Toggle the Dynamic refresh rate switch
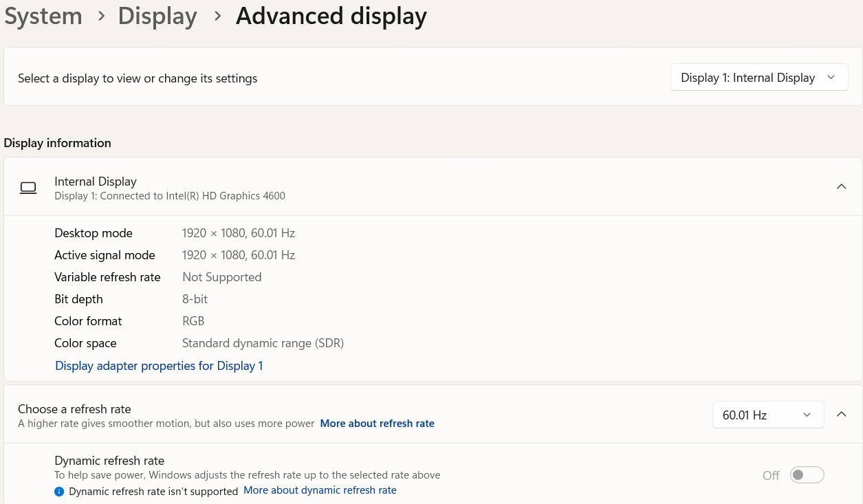The width and height of the screenshot is (863, 504). click(x=807, y=475)
